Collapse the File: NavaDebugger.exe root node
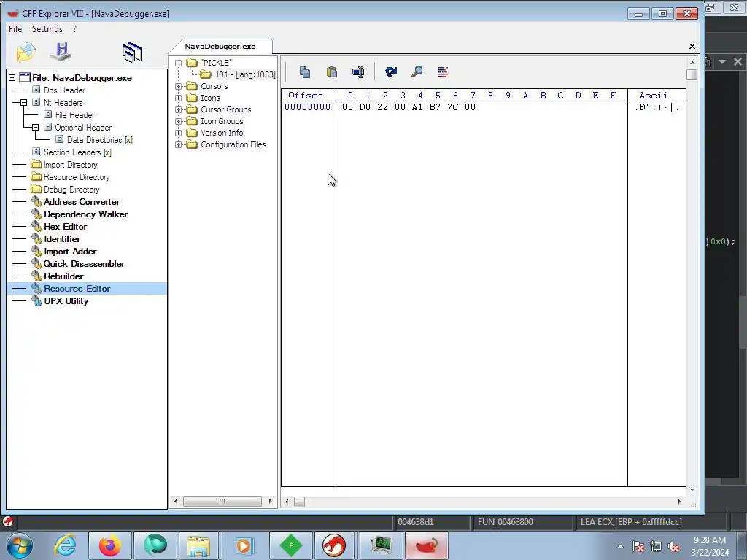This screenshot has height=560, width=747. pos(12,78)
